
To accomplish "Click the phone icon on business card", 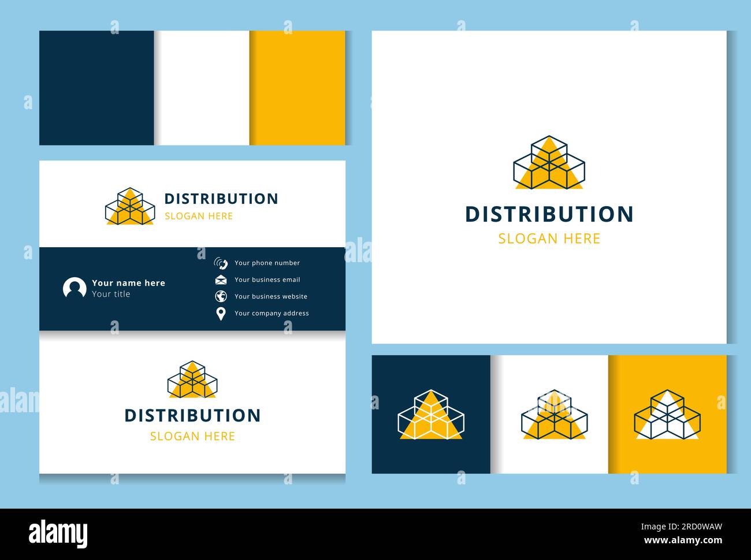I will [x=221, y=263].
